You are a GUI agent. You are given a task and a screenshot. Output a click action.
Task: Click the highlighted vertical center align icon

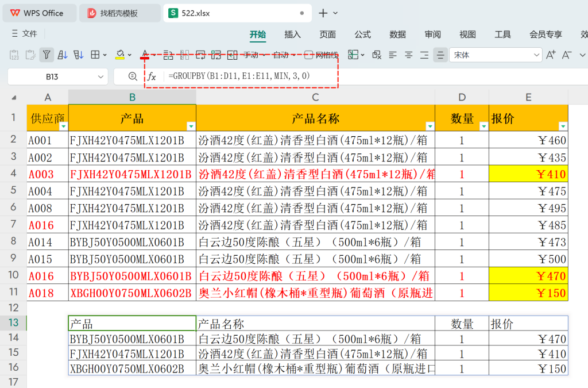click(x=440, y=55)
